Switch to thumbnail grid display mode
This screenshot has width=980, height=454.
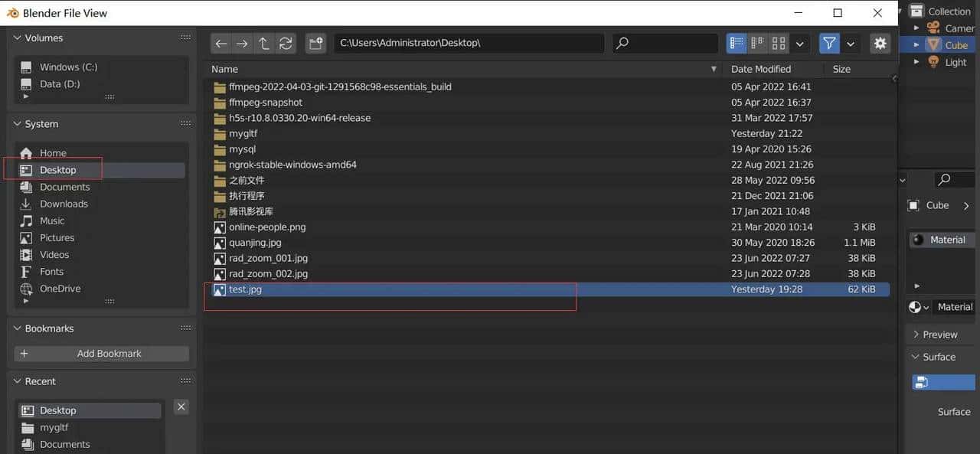pyautogui.click(x=779, y=43)
